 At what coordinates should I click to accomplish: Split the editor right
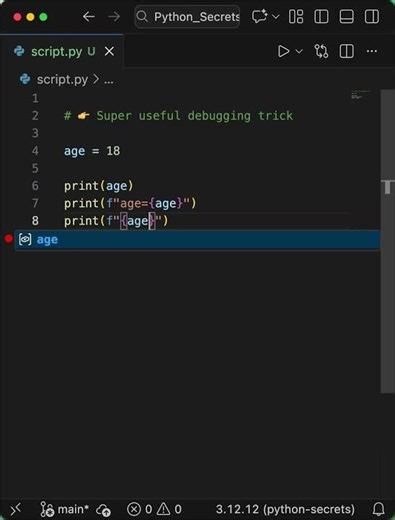click(347, 51)
